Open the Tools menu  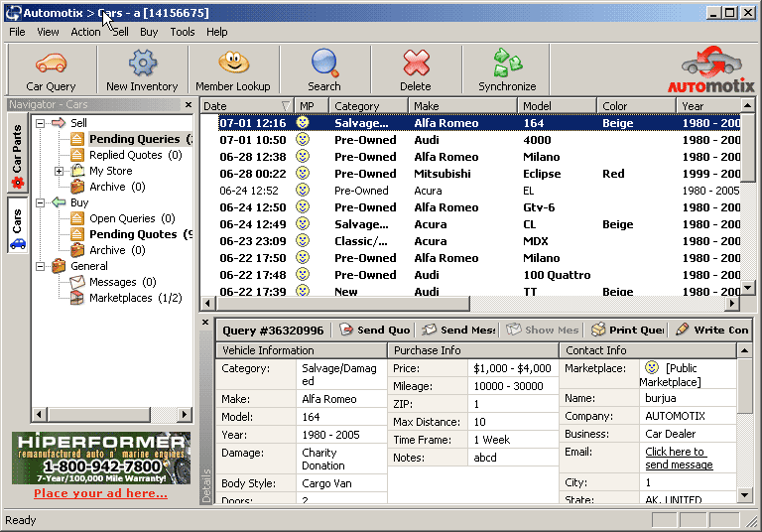(183, 32)
